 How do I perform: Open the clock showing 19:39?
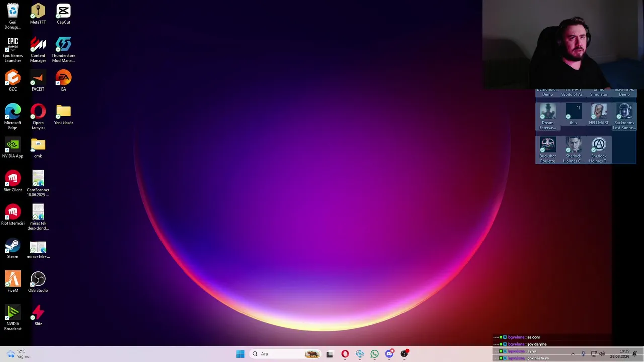coord(620,354)
